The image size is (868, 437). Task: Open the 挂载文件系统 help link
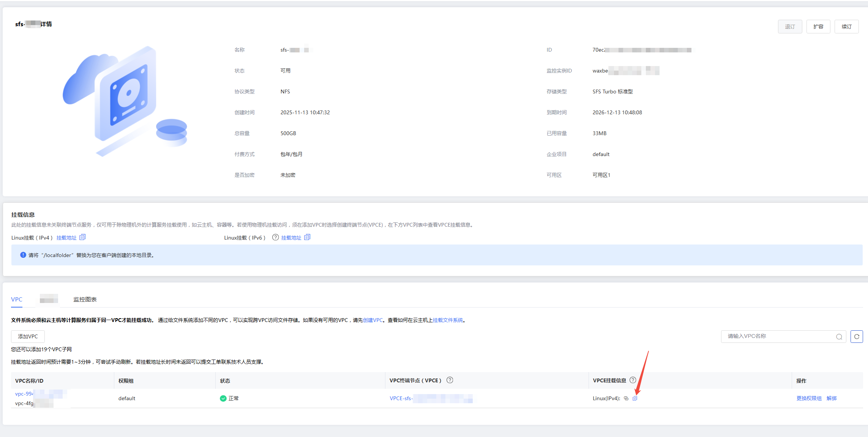448,320
